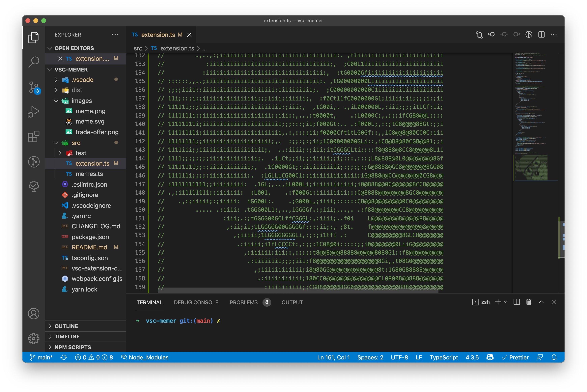Open the Run and Debug view

34,112
